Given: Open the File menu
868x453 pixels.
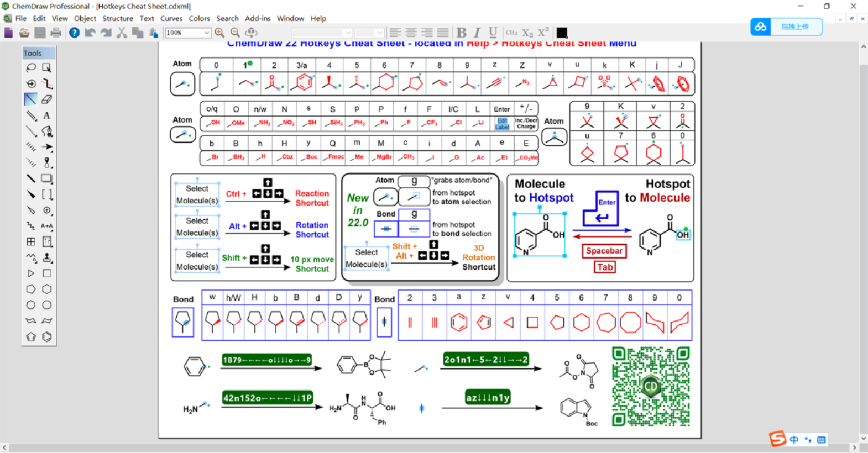Looking at the screenshot, I should (21, 18).
